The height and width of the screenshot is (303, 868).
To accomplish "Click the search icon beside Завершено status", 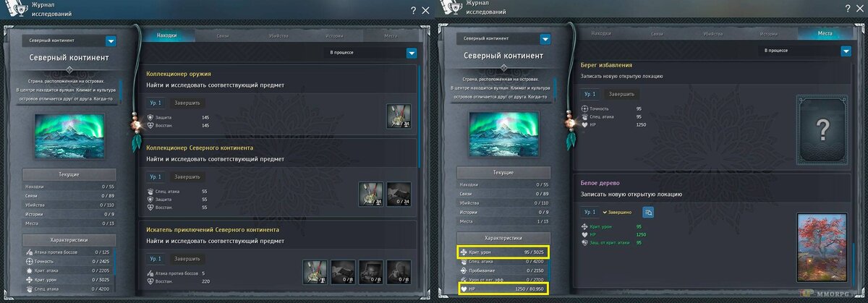I will click(x=648, y=212).
